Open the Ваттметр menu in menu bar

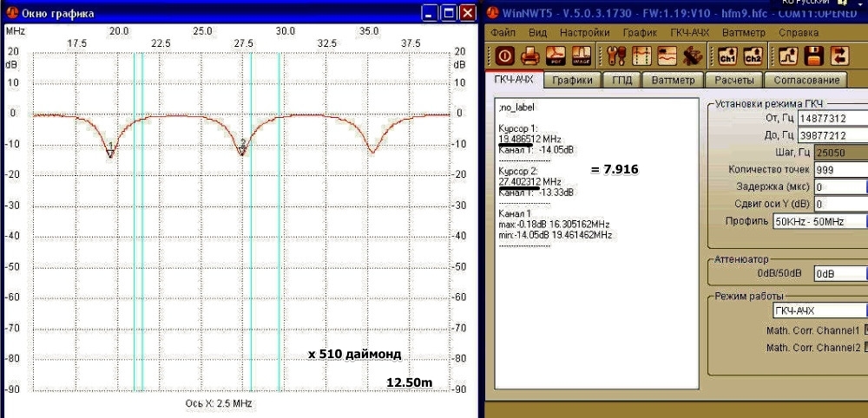coord(744,33)
